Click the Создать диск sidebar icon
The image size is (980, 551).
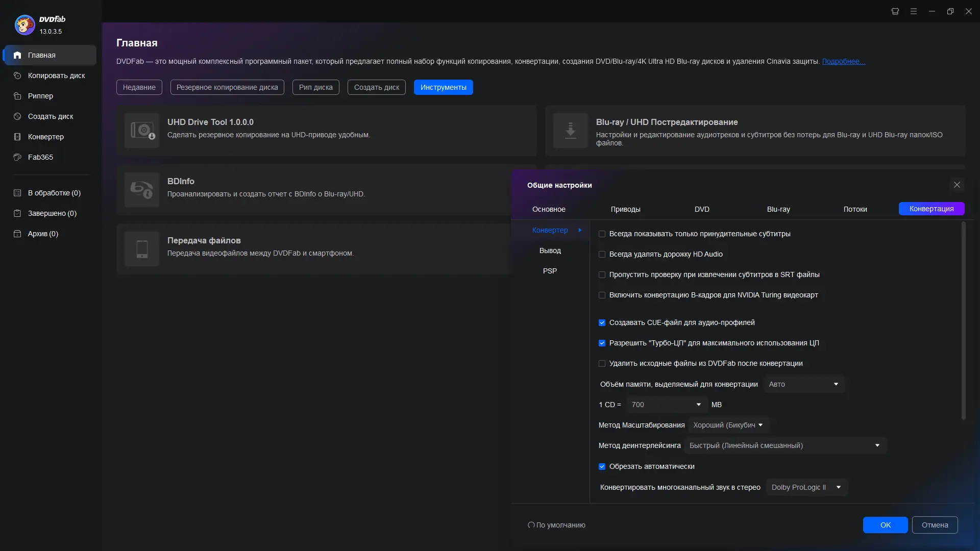[x=17, y=116]
